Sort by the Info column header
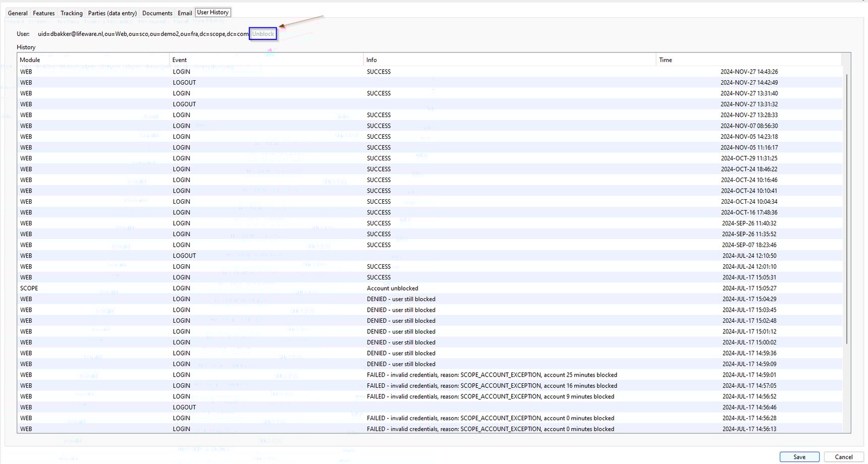 pyautogui.click(x=372, y=60)
